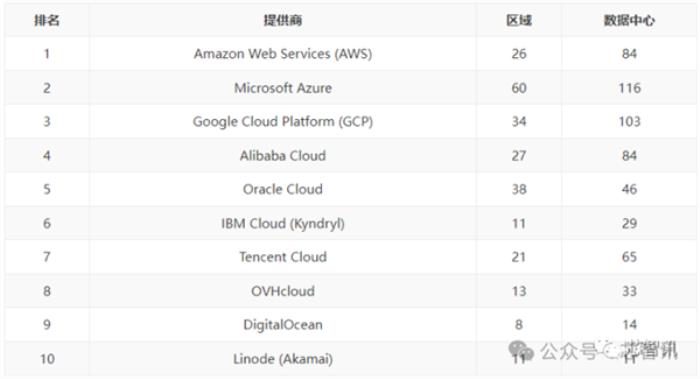The width and height of the screenshot is (700, 379).
Task: Click the IBM Cloud (Kyndryl) cell
Action: click(283, 223)
